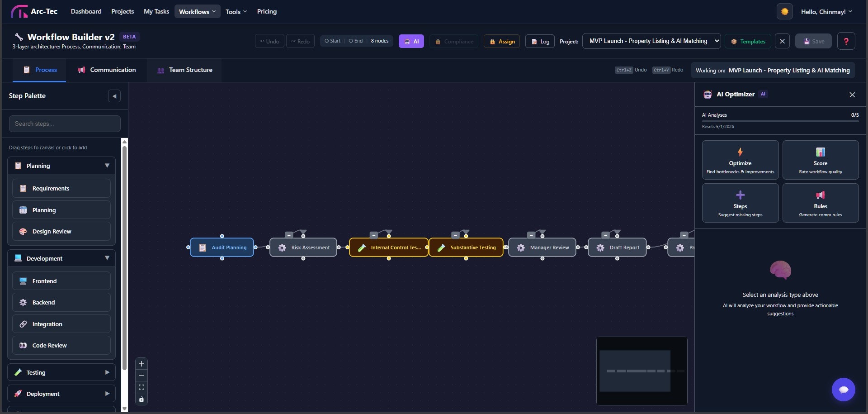The image size is (868, 414).
Task: Click the arrow badge above Manager Review node
Action: (531, 235)
